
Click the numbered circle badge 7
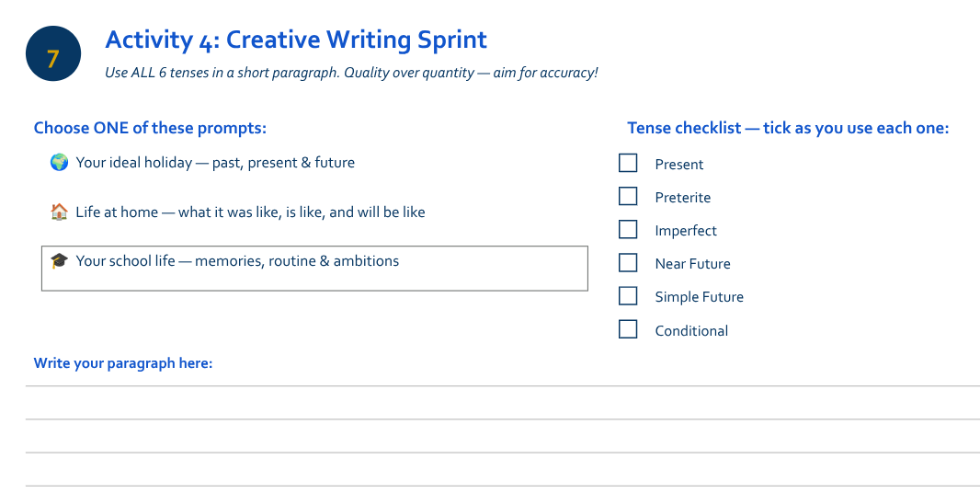(x=53, y=53)
